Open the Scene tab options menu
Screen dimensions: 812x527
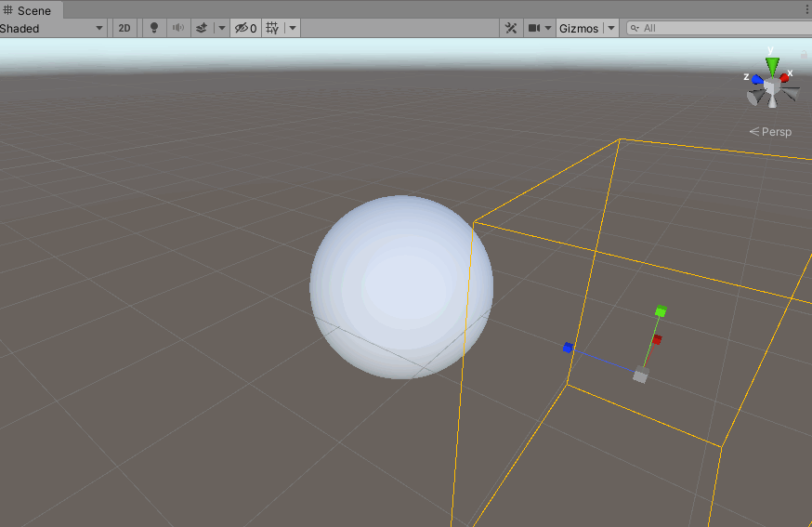click(x=808, y=10)
